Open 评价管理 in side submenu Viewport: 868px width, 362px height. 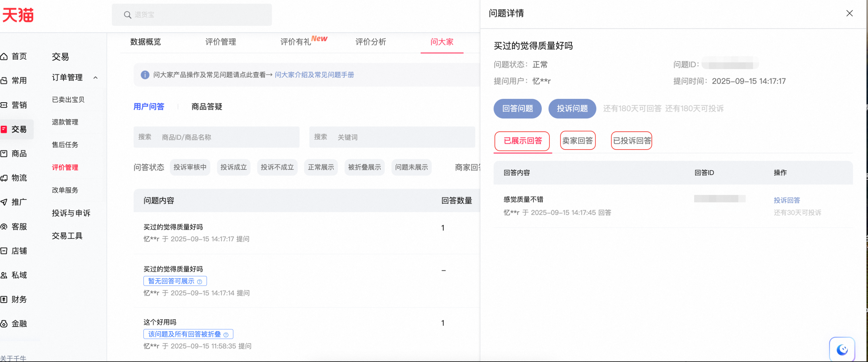(x=65, y=168)
